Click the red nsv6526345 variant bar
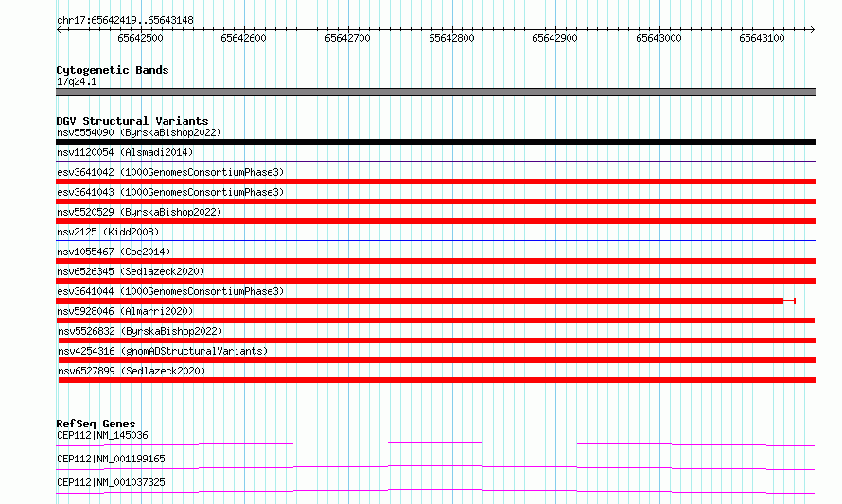The image size is (842, 504). tap(435, 281)
